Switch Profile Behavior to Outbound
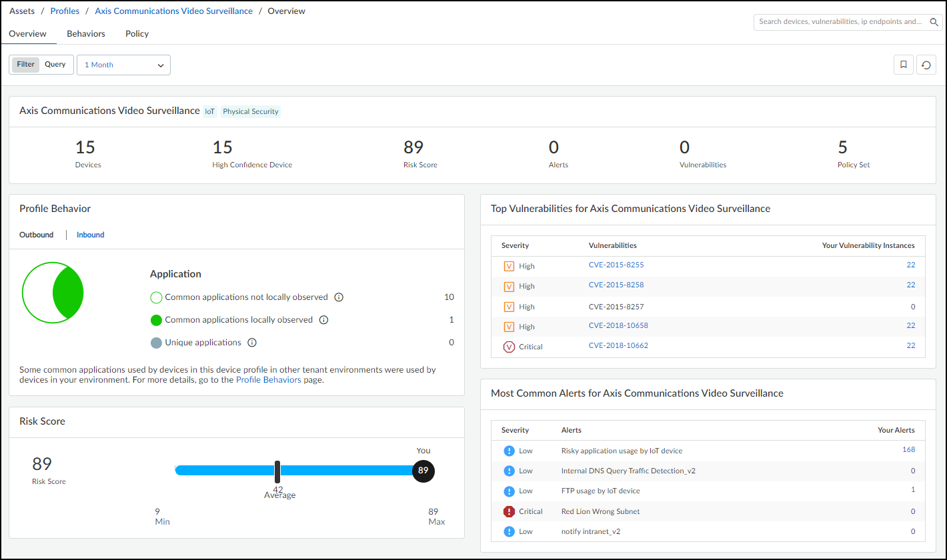947x560 pixels. (36, 235)
